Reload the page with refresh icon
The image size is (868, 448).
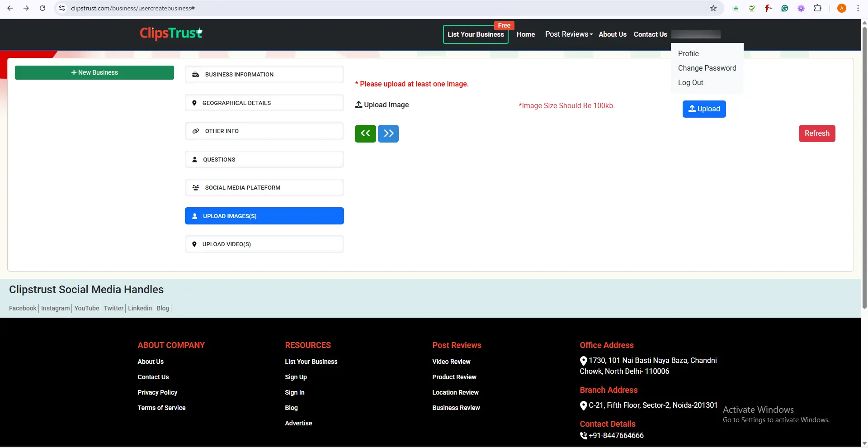pos(42,8)
